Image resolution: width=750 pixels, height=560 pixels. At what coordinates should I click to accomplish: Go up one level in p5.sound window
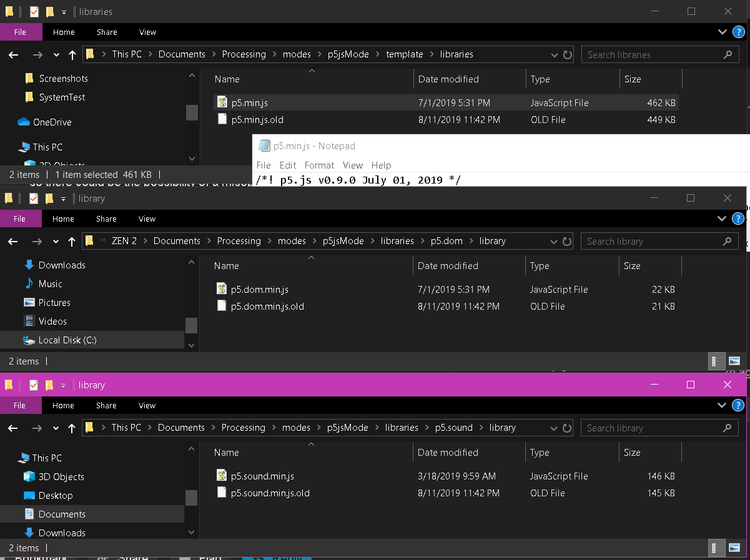click(x=72, y=428)
